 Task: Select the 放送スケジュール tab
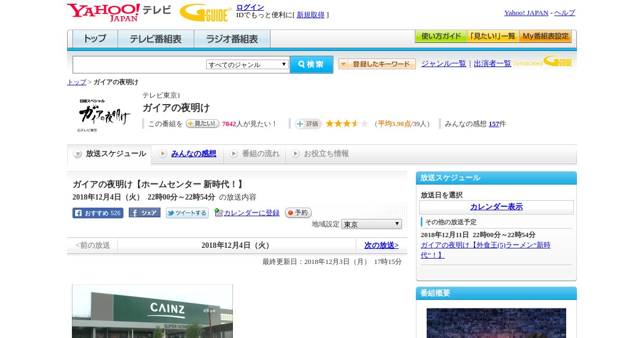click(x=109, y=154)
